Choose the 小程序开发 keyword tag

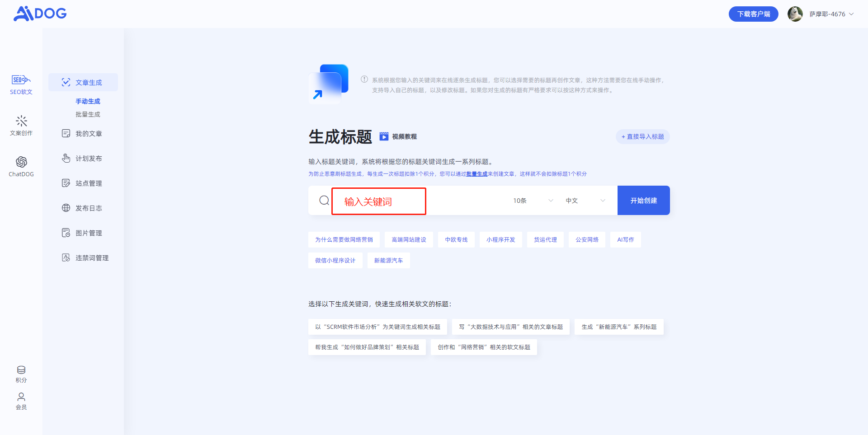coord(501,240)
